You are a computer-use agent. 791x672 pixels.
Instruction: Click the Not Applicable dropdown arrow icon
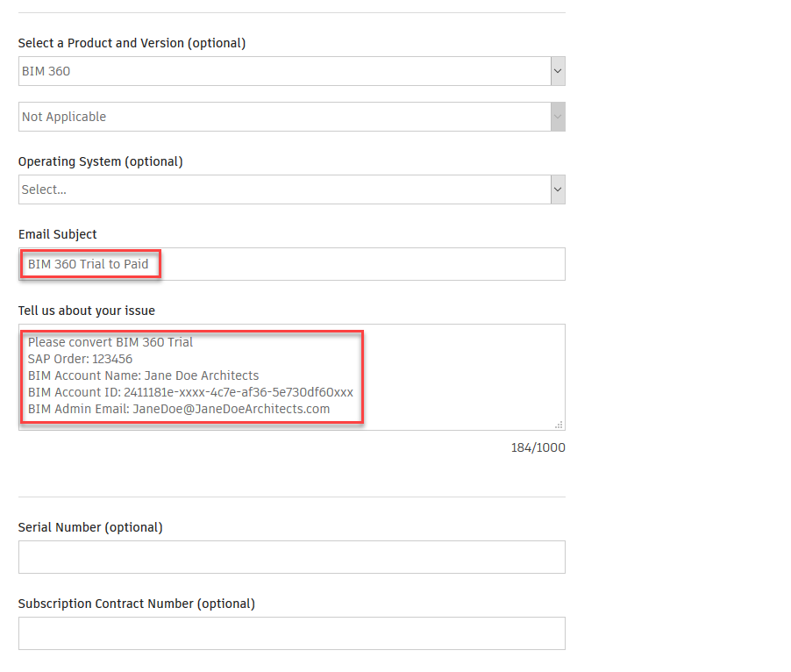coord(559,116)
